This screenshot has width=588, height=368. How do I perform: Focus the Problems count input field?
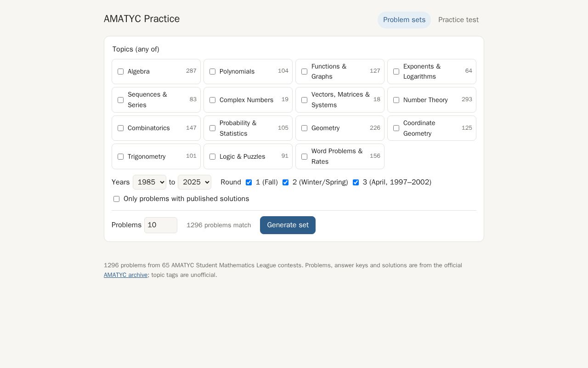pyautogui.click(x=161, y=225)
